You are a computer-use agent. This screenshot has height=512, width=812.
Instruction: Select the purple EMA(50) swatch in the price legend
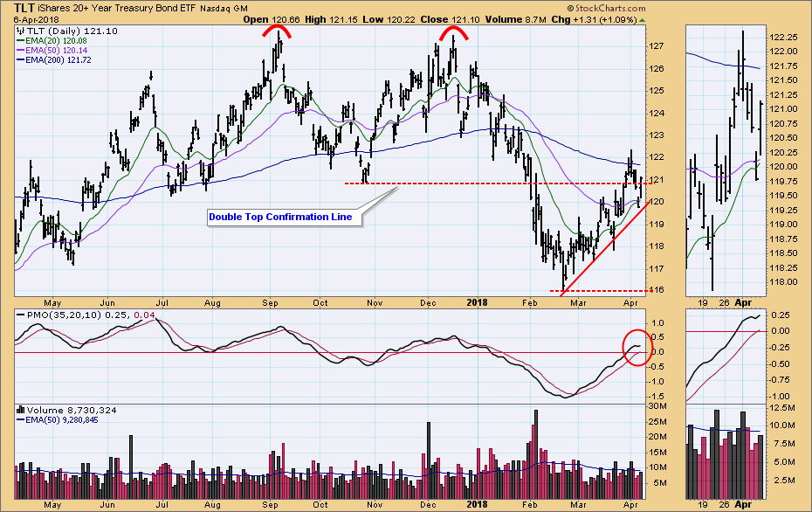(21, 51)
